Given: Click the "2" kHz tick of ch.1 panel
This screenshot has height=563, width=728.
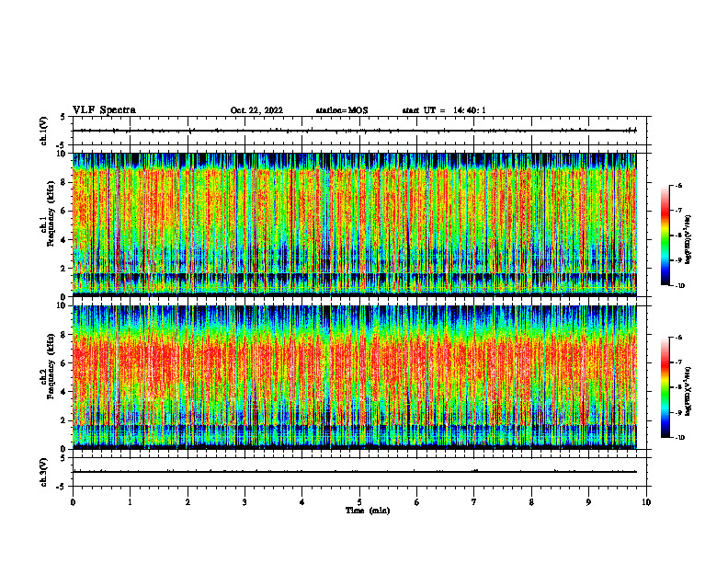Looking at the screenshot, I should [x=64, y=268].
